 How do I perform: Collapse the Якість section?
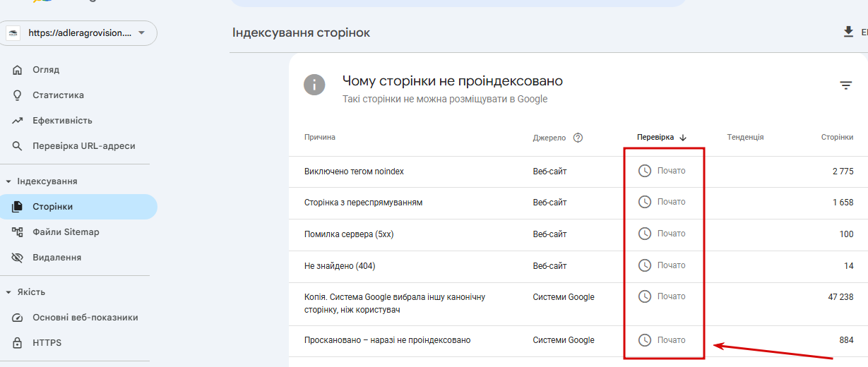8,292
